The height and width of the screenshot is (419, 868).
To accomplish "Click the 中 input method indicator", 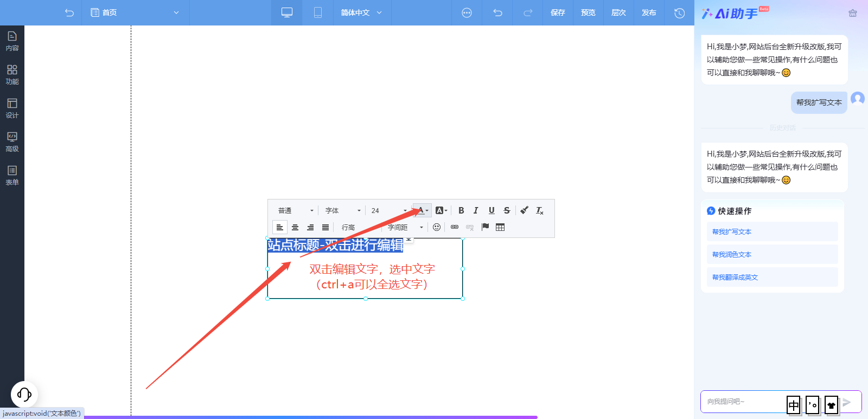I will click(794, 404).
